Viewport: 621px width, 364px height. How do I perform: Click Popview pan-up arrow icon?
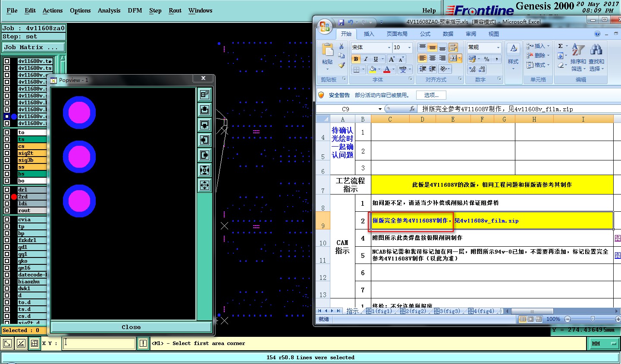205,110
